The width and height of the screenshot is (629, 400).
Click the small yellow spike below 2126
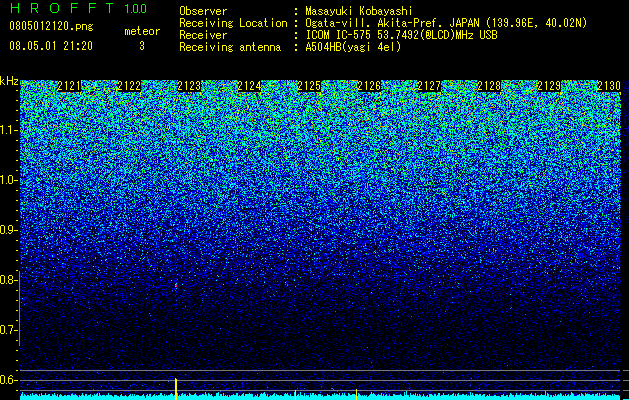pyautogui.click(x=356, y=394)
